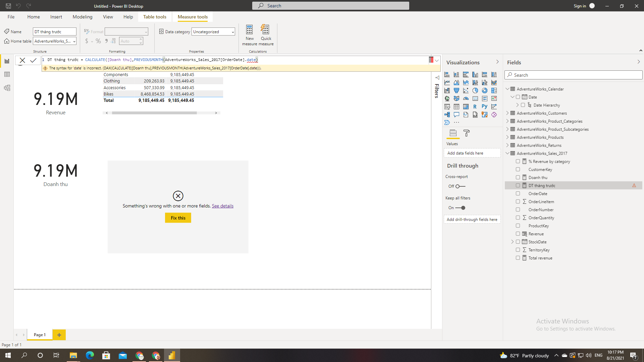Open the See details link
644x362 pixels.
pos(222,206)
